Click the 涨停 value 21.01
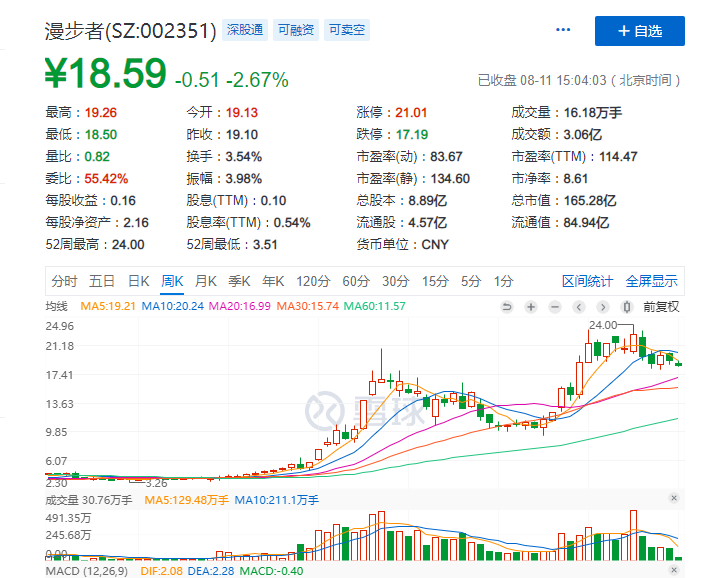Viewport: 706px width, 578px height. (411, 113)
